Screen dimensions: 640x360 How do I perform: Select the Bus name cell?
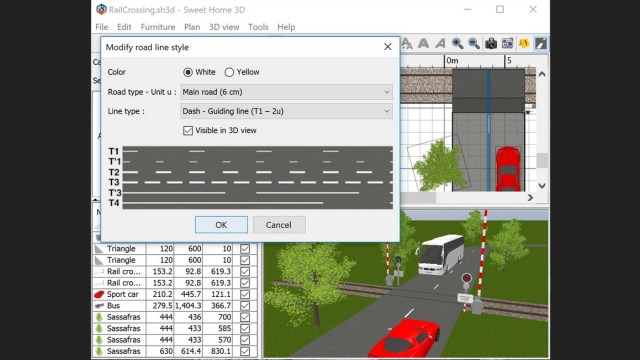113,306
